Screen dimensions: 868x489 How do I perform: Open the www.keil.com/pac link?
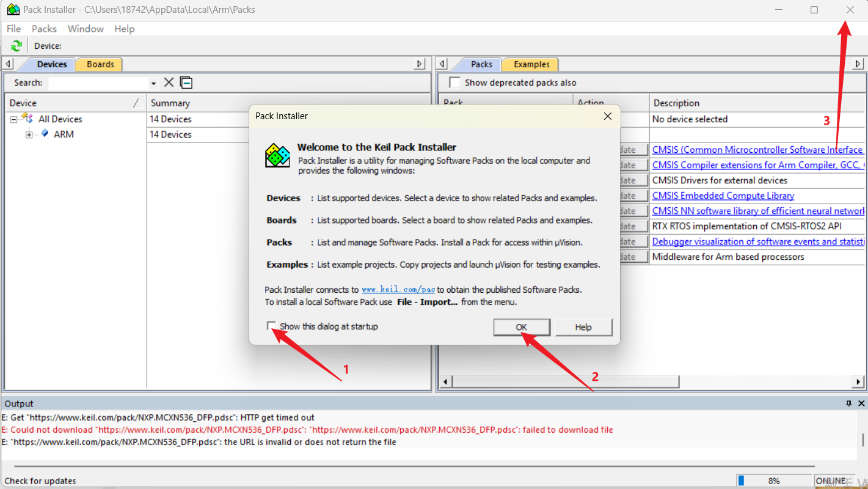point(398,290)
